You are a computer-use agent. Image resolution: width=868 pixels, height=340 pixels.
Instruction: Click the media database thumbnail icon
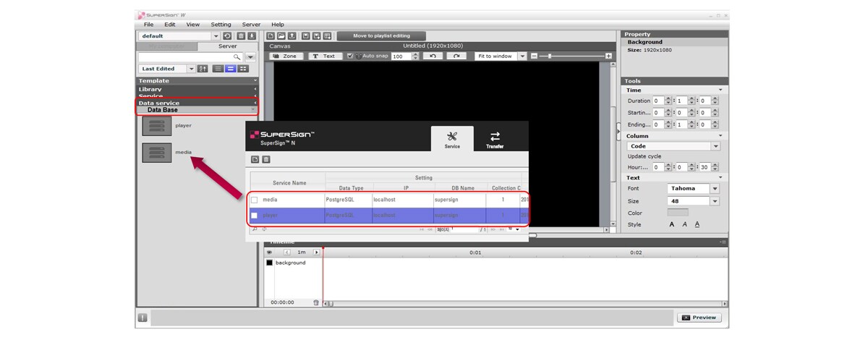point(156,153)
